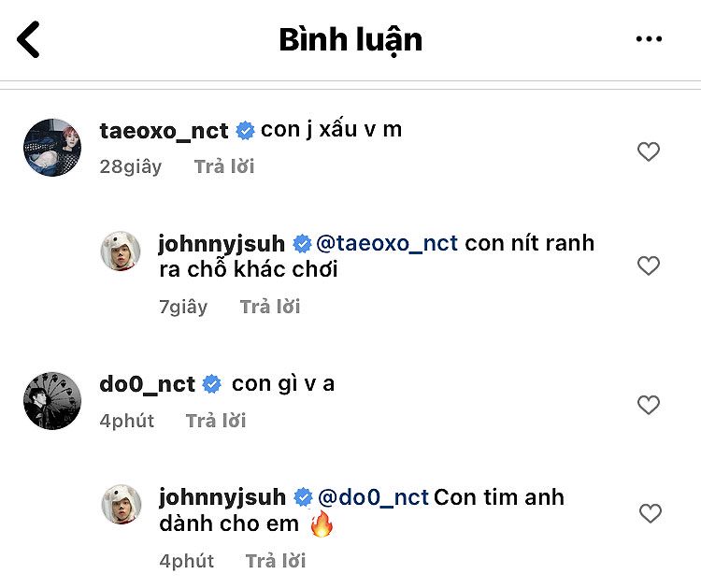The image size is (701, 588).
Task: Go back using the left arrow icon
Action: click(x=28, y=39)
